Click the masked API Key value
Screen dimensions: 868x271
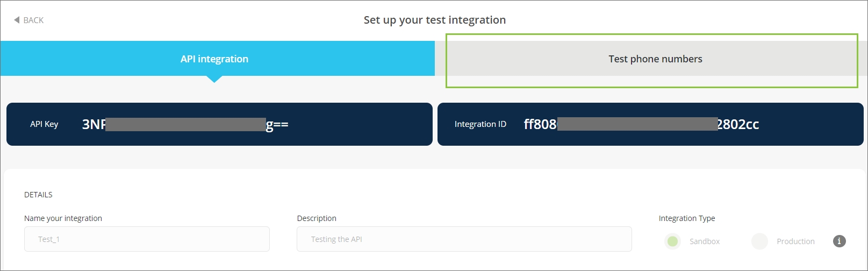185,124
